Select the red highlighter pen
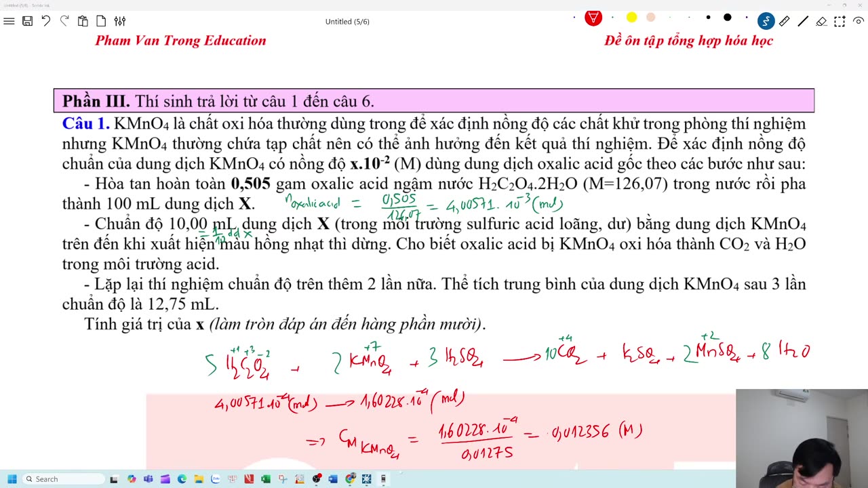The image size is (868, 488). point(593,18)
